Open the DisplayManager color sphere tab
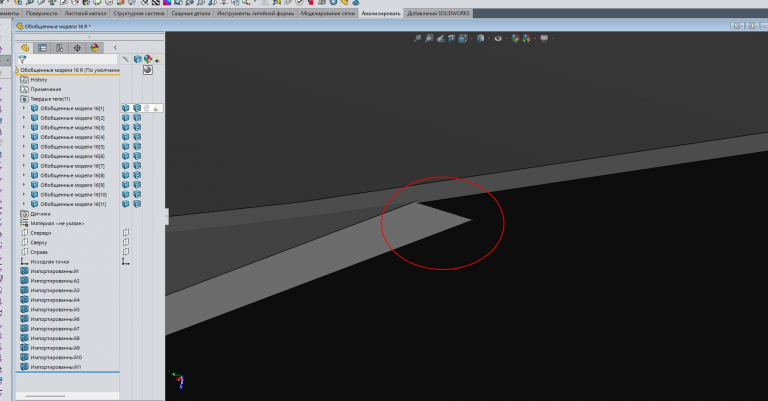The height and width of the screenshot is (401, 768). [95, 47]
